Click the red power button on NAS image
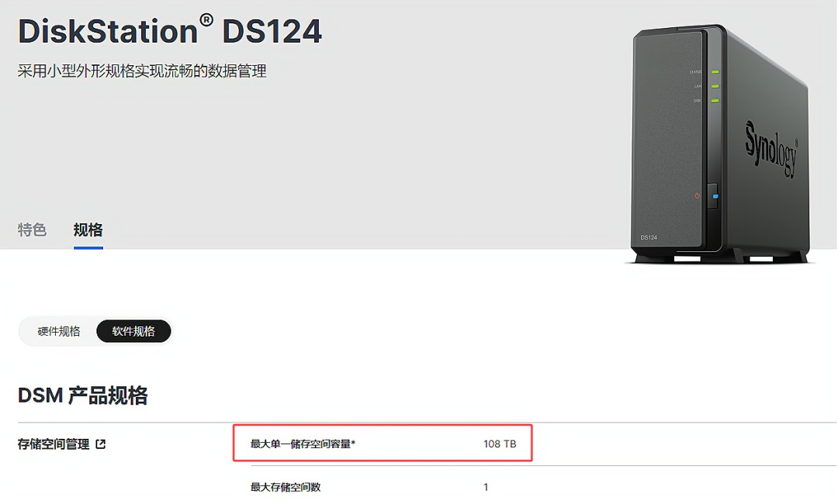 tap(697, 195)
